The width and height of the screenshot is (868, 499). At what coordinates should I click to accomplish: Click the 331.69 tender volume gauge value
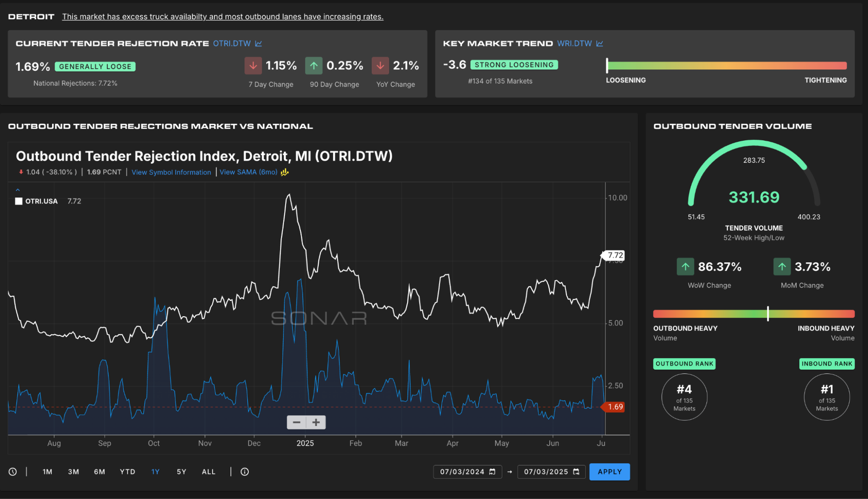click(x=754, y=197)
